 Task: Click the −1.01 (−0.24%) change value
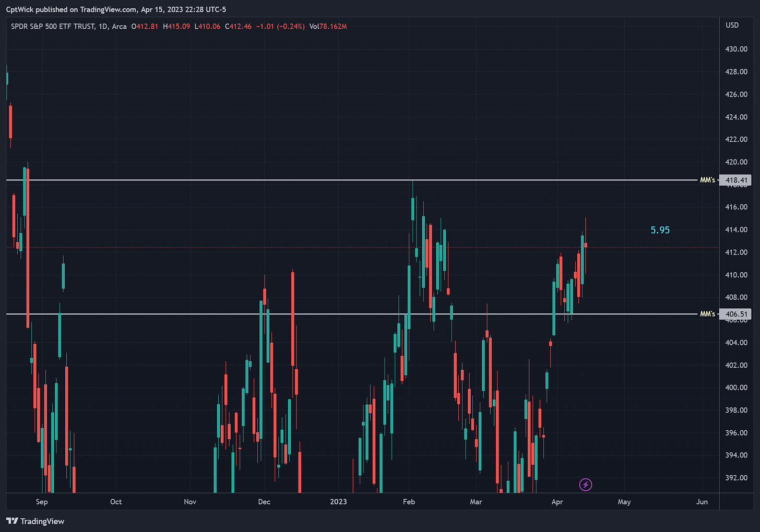click(x=280, y=26)
